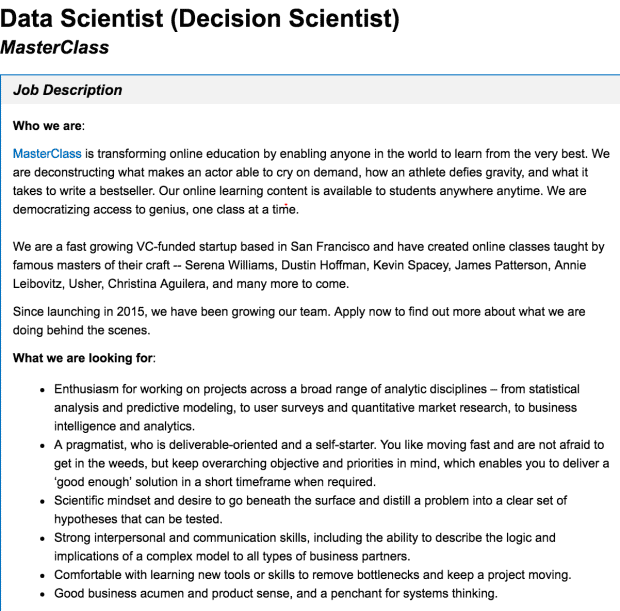Screen dimensions: 620x611
Task: Click the paragraph about VC-funded startup in San Francisco
Action: click(x=308, y=265)
